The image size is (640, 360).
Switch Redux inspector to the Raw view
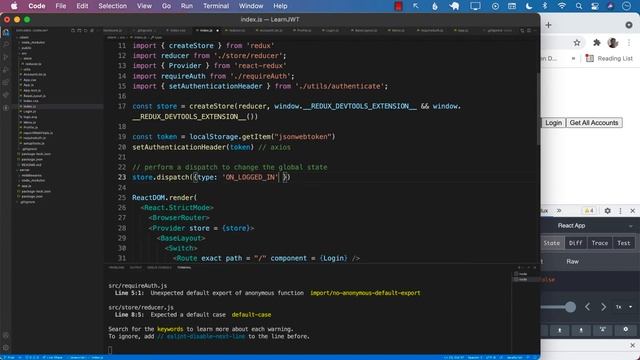[x=572, y=261]
